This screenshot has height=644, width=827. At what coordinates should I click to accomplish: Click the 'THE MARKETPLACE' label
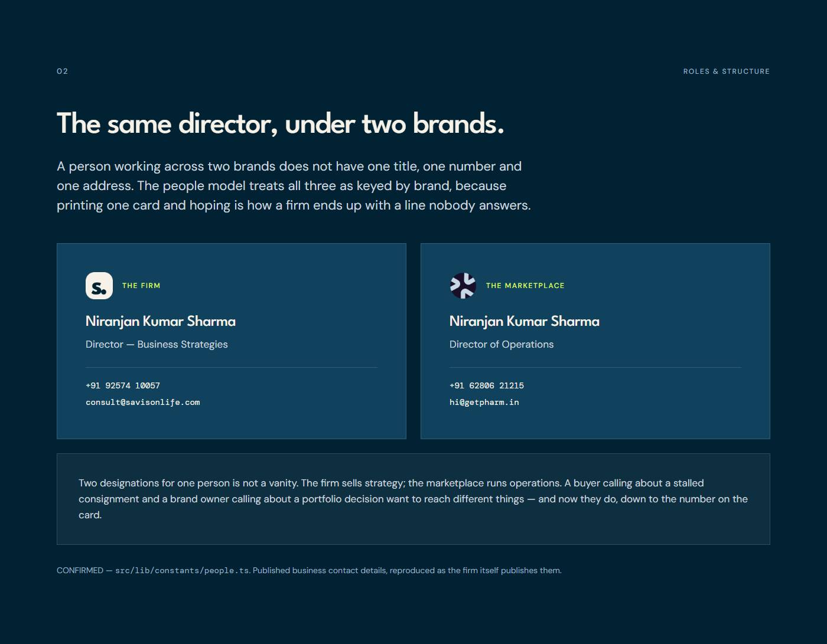(525, 286)
